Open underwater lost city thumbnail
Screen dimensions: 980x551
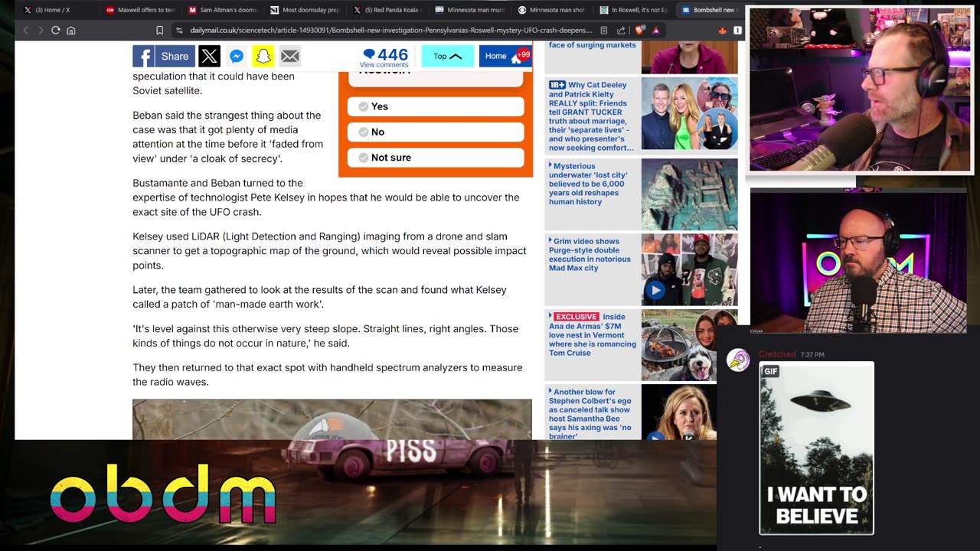pos(689,194)
